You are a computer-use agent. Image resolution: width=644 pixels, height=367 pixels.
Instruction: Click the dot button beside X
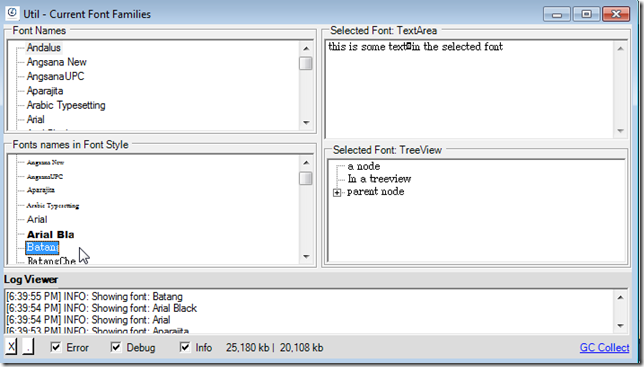pyautogui.click(x=28, y=346)
